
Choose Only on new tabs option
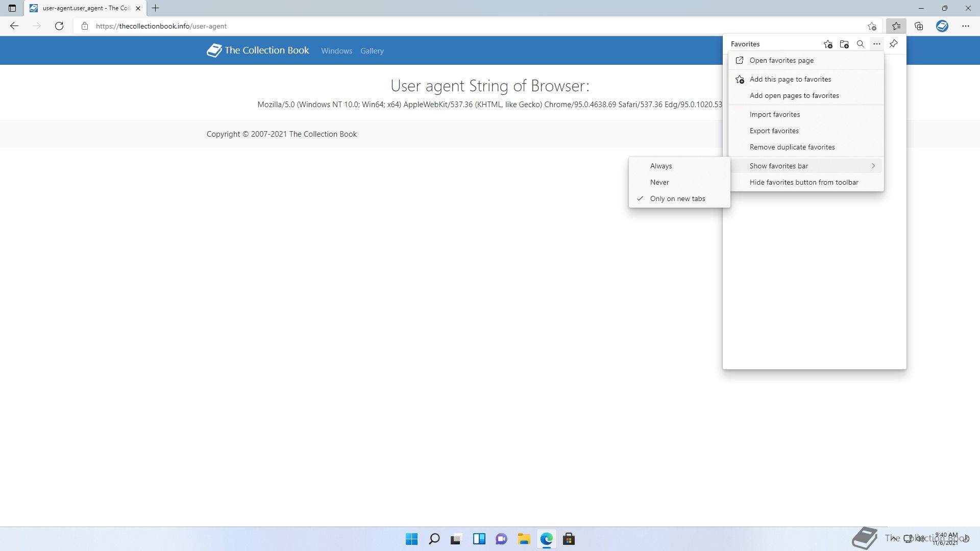point(677,198)
